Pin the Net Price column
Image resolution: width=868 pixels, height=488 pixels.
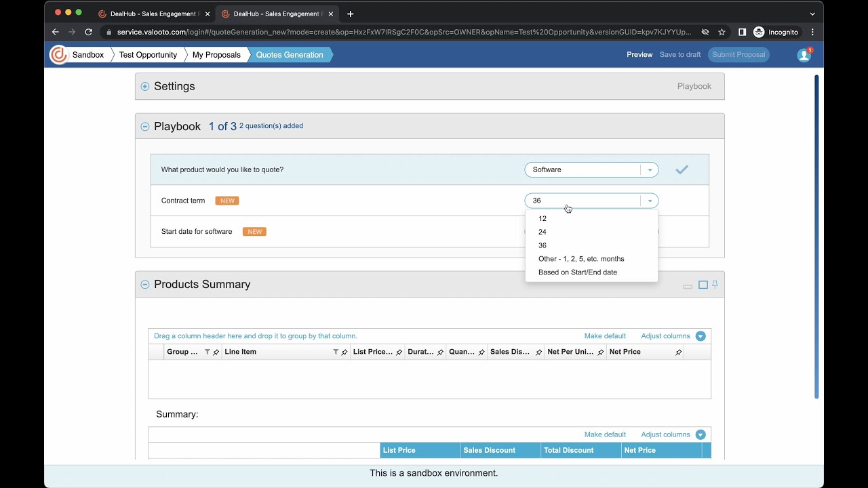coord(679,352)
